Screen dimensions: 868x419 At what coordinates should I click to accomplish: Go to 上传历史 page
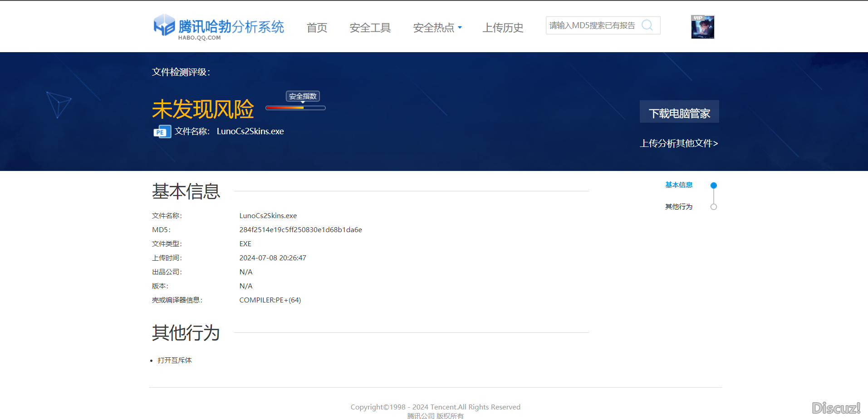(x=503, y=28)
